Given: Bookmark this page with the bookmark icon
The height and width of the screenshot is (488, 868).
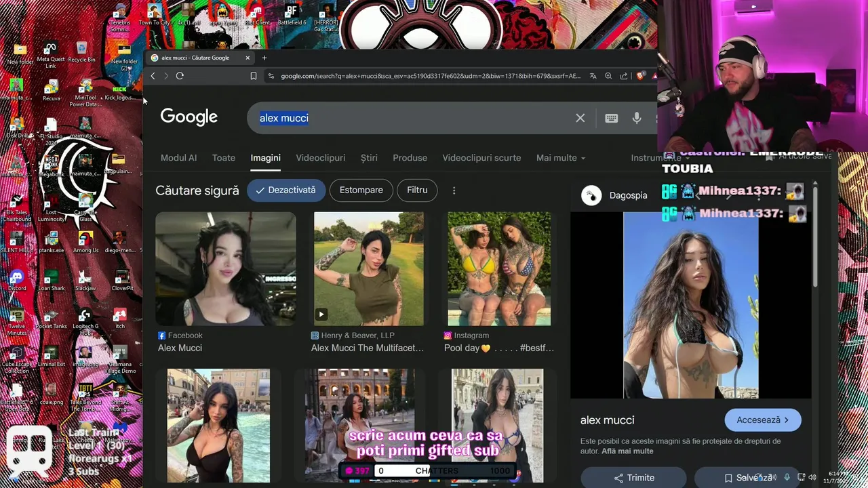Looking at the screenshot, I should click(x=254, y=76).
